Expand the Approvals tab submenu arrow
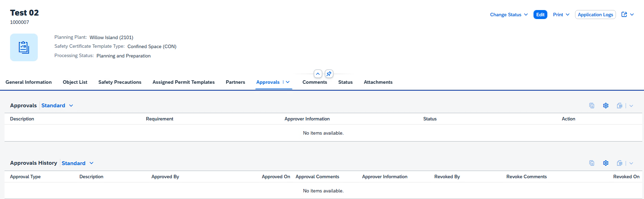644x199 pixels. coord(288,82)
